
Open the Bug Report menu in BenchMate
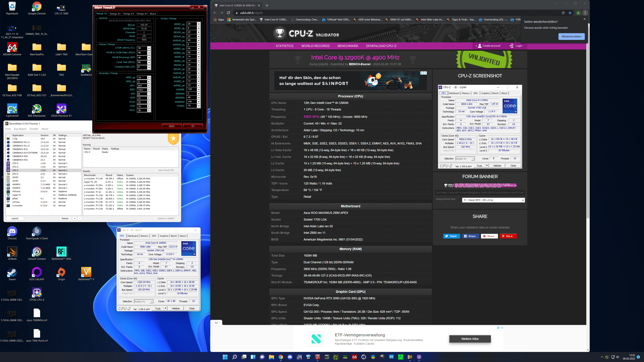20,129
